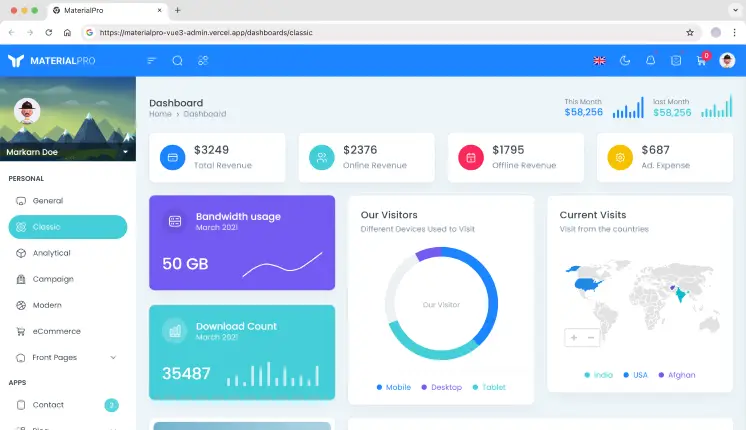Click the Home breadcrumb link
The width and height of the screenshot is (746, 430).
coord(160,114)
